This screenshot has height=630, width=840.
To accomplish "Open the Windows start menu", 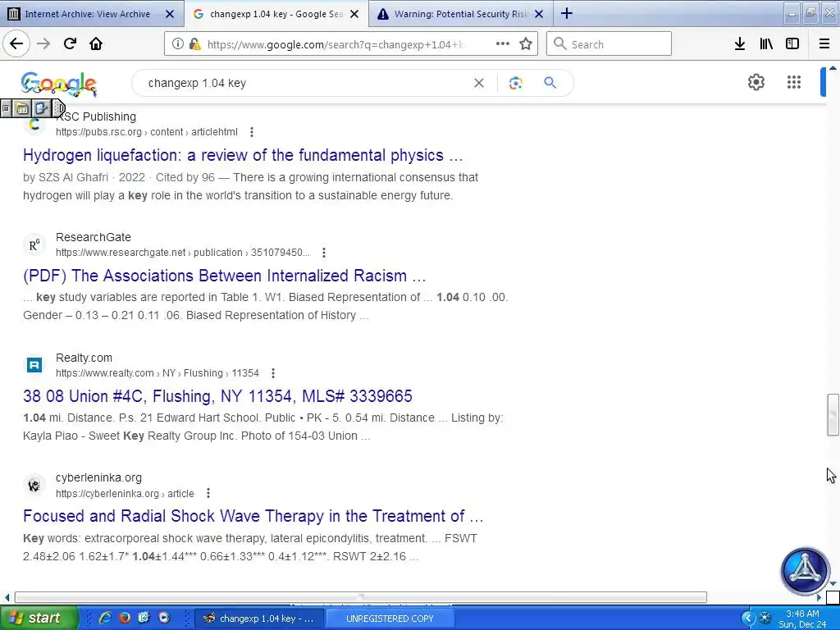I will (x=39, y=619).
